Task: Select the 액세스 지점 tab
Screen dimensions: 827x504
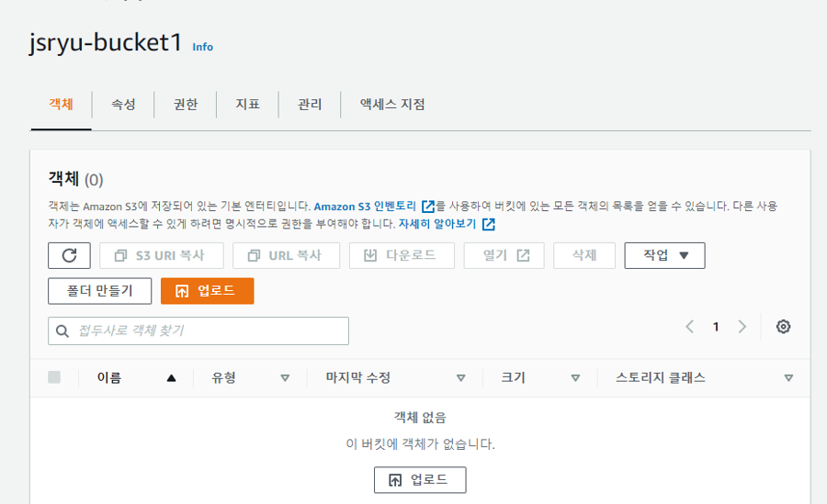Action: tap(391, 105)
